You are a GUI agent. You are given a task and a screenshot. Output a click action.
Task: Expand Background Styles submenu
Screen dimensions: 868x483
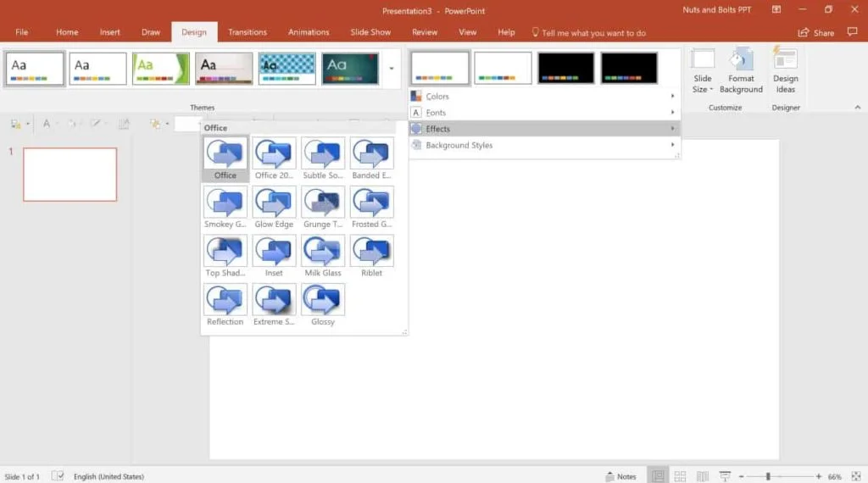point(545,145)
